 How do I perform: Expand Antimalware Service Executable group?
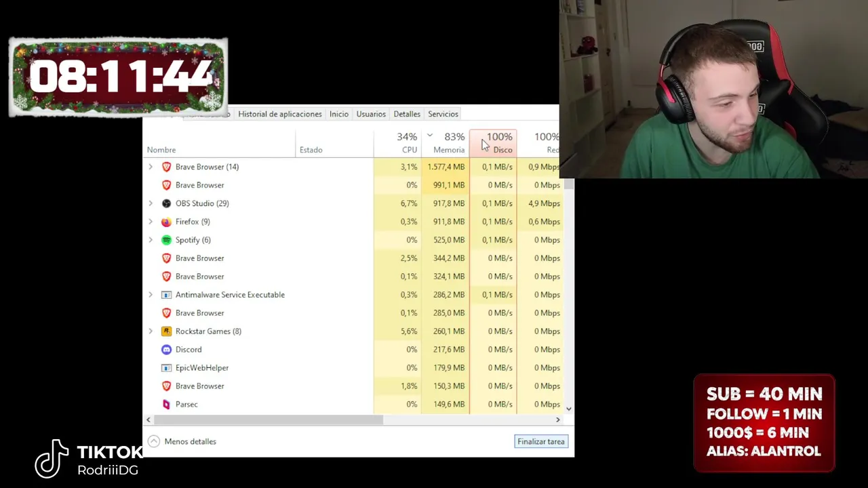pos(151,295)
